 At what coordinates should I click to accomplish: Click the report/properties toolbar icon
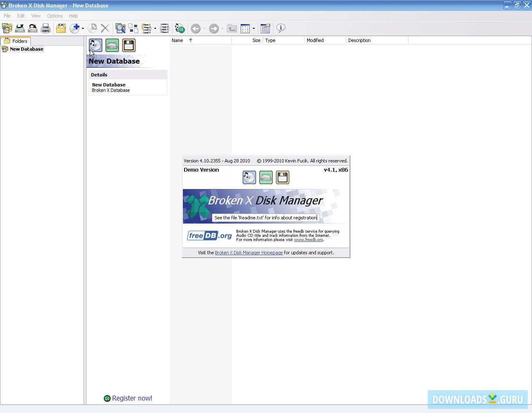click(265, 28)
